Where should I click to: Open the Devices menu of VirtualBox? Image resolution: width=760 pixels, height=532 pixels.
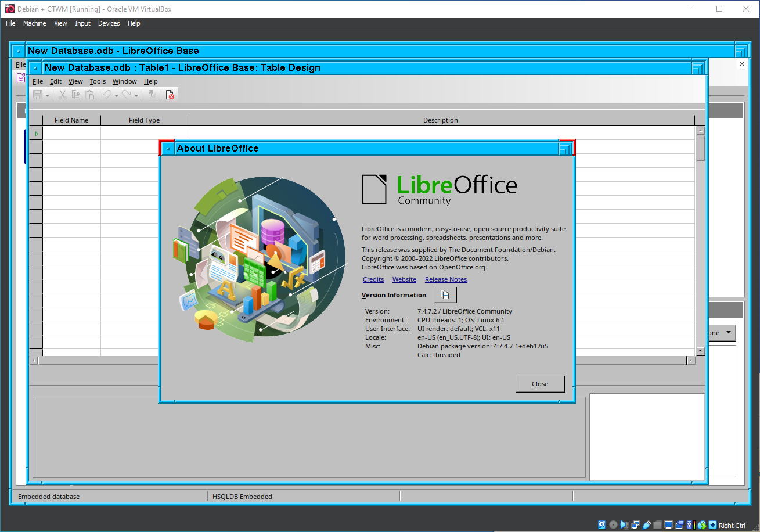109,23
